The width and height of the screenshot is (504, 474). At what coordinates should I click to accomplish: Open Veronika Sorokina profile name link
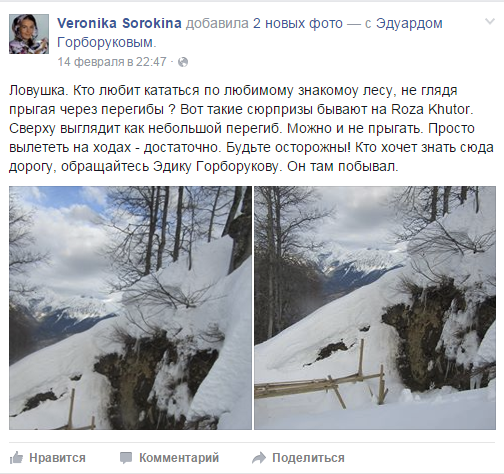[x=119, y=23]
